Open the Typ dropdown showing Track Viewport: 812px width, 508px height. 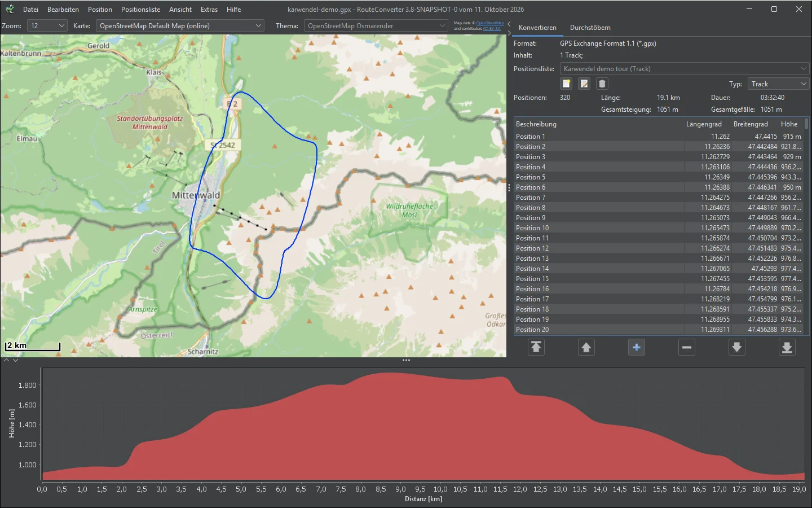[x=778, y=84]
